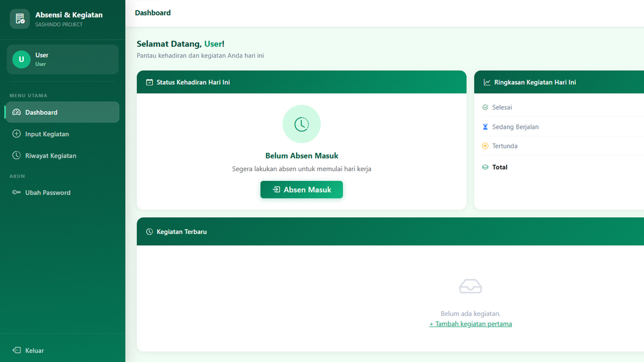
Task: Click the chart icon beside Ringkasan Kegiatan Hari Ini
Action: click(487, 83)
